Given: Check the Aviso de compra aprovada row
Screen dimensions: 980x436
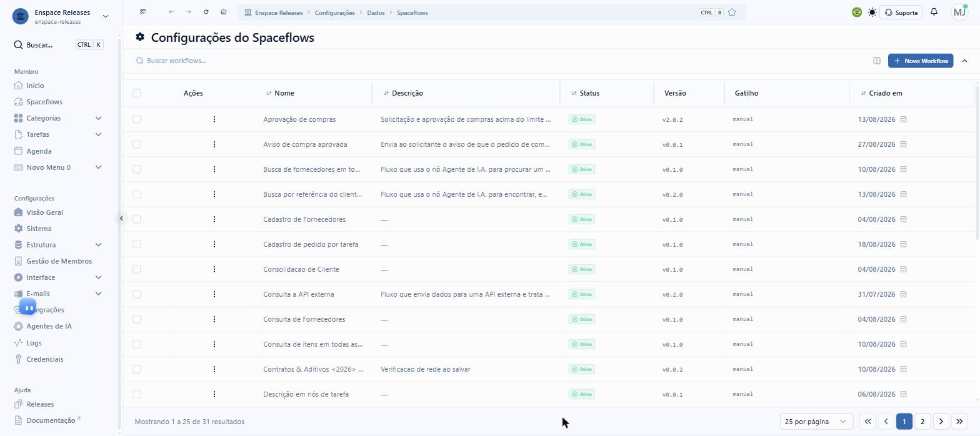Looking at the screenshot, I should click(137, 144).
